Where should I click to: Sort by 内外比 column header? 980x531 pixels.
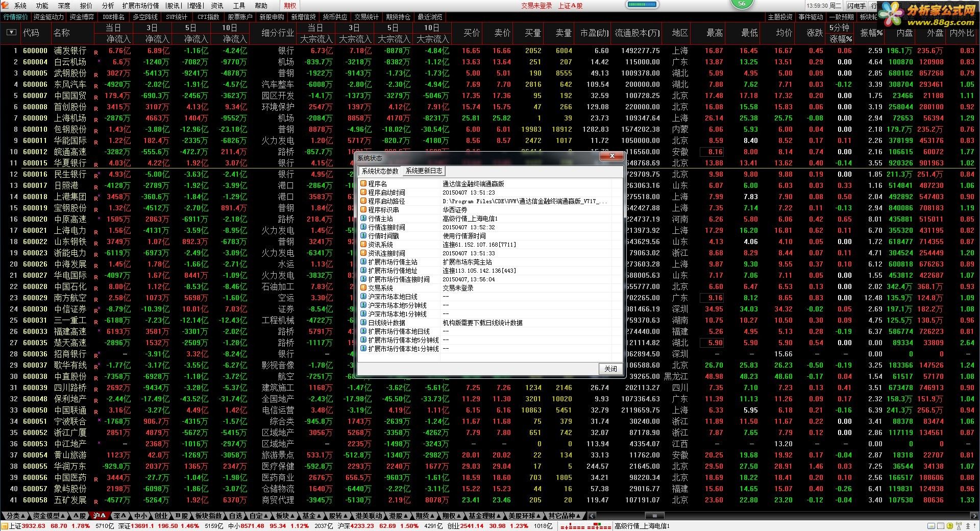[962, 33]
